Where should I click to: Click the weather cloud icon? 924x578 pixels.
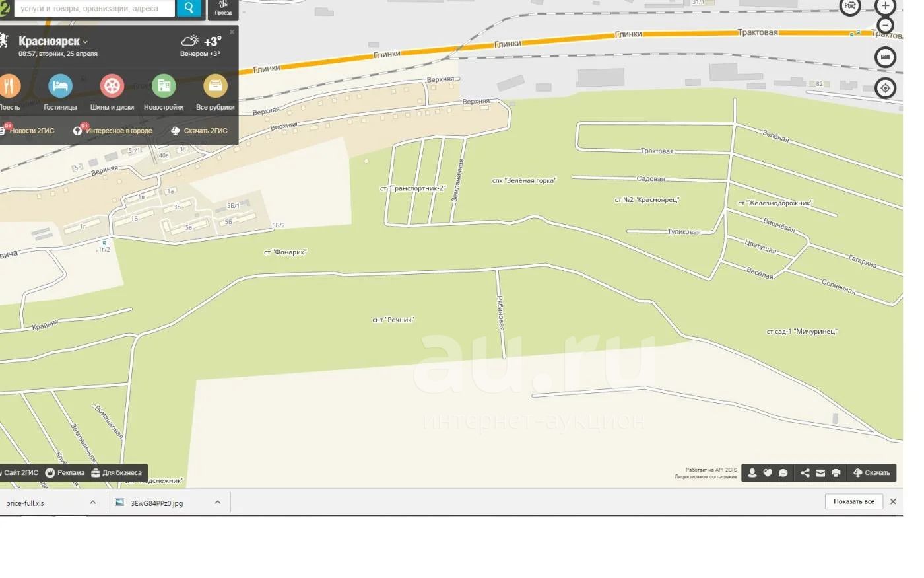coord(190,41)
